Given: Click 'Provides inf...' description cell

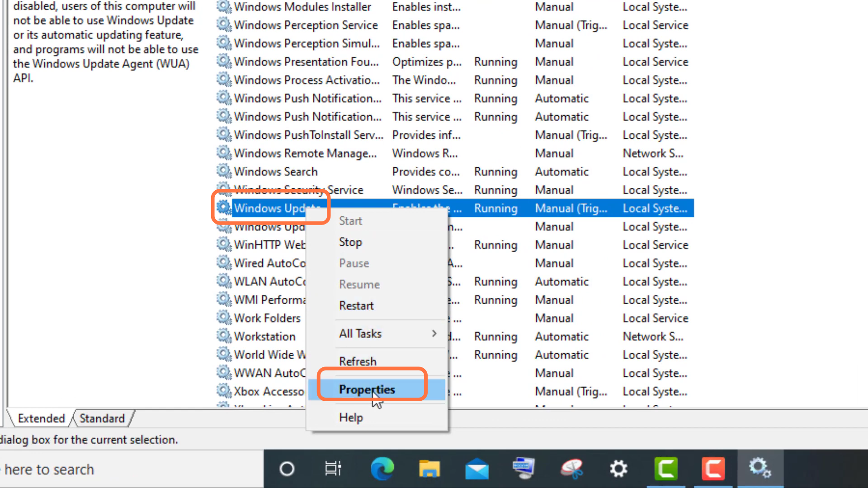Looking at the screenshot, I should pyautogui.click(x=426, y=135).
